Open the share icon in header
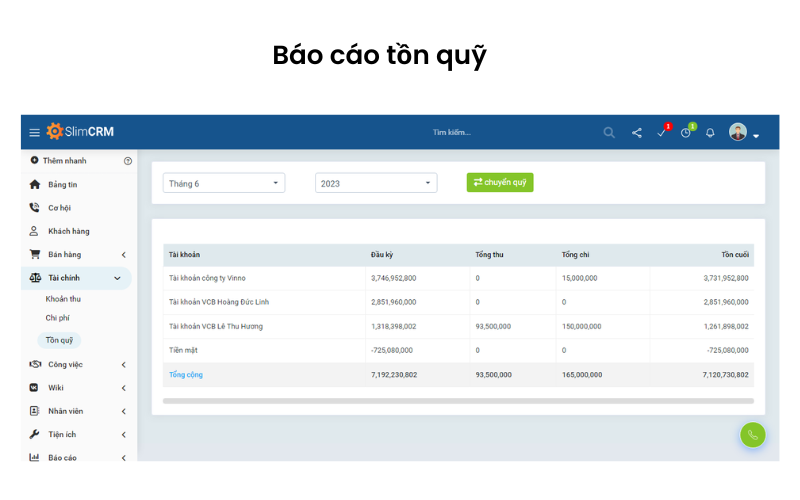800x500 pixels. [637, 133]
